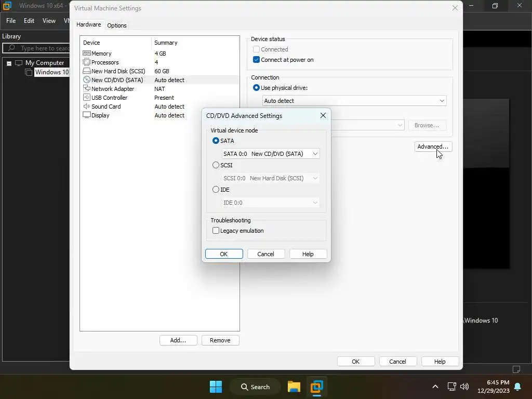Open the notifications bell
532x399 pixels.
point(518,387)
